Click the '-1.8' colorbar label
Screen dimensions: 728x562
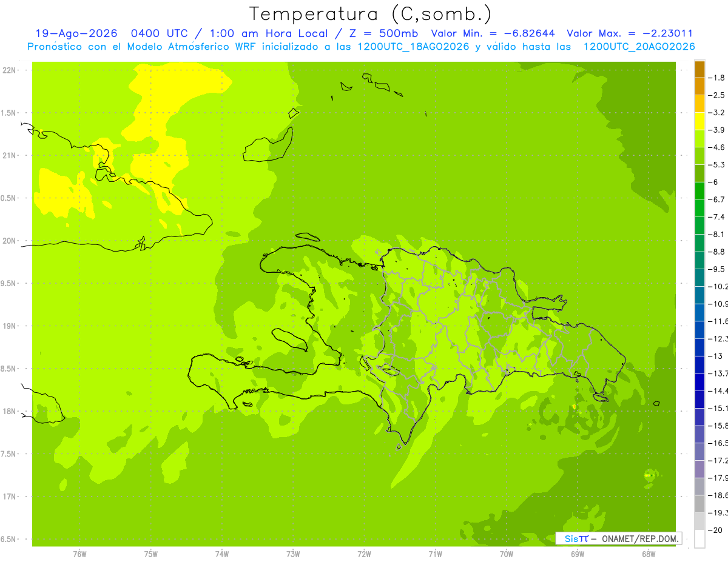tap(716, 78)
